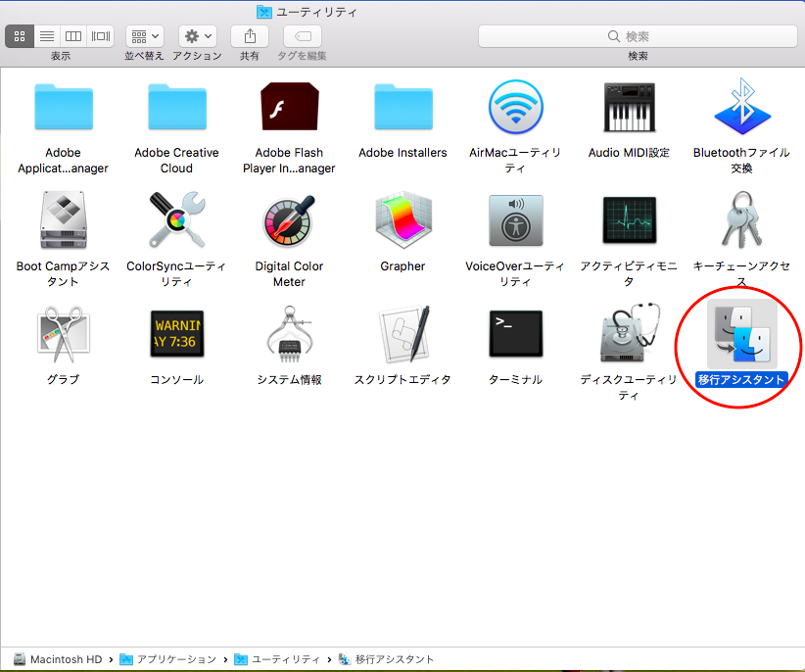Select the Disk Utility (ディスクユーティリティ) icon
The image size is (805, 672).
[628, 335]
